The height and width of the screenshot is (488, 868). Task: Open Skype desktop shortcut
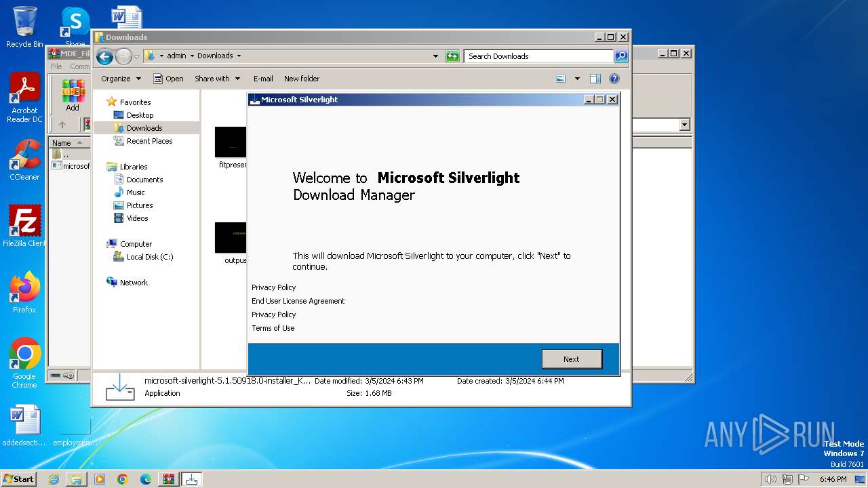click(75, 27)
